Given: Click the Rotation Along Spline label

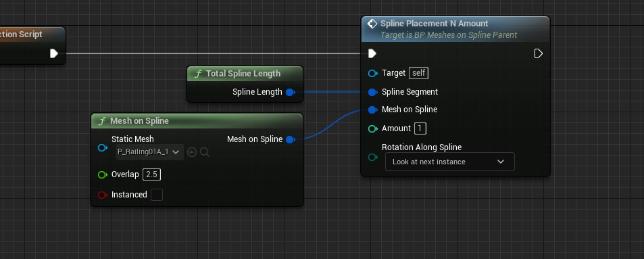Looking at the screenshot, I should (422, 147).
